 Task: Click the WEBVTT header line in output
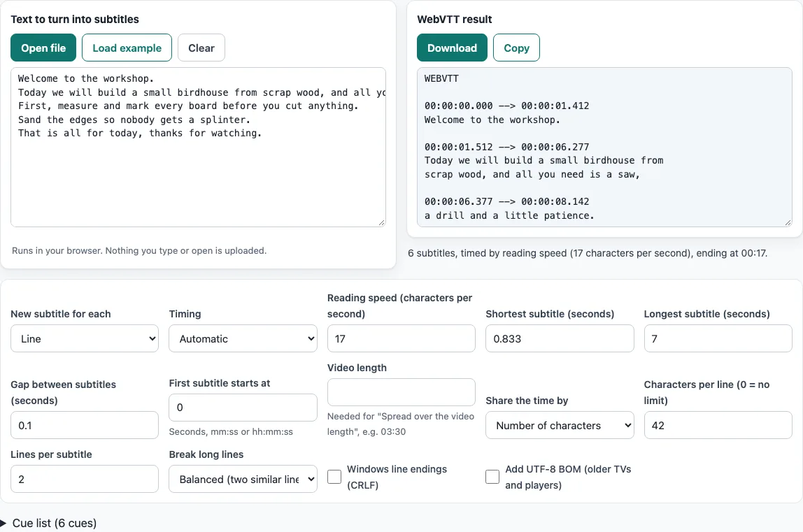441,78
